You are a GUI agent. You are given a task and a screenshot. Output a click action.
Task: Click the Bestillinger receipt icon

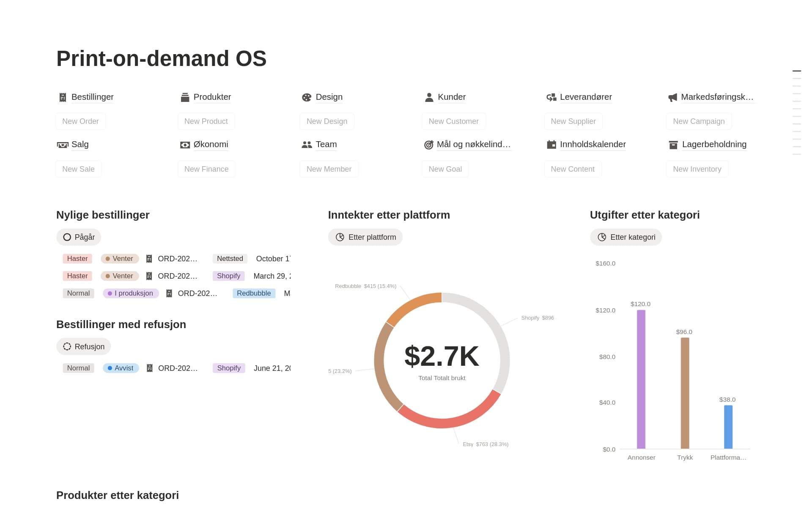pos(63,97)
